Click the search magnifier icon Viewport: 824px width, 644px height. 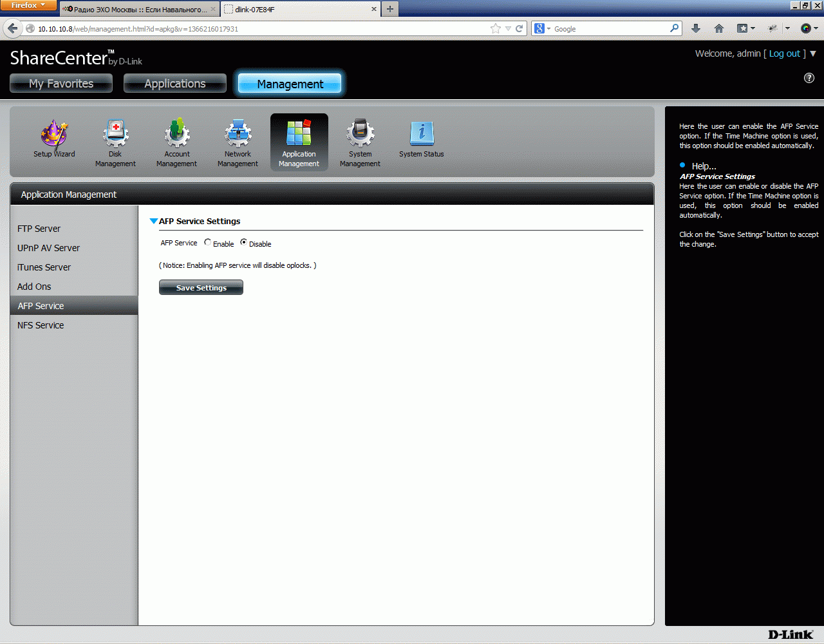[x=674, y=28]
